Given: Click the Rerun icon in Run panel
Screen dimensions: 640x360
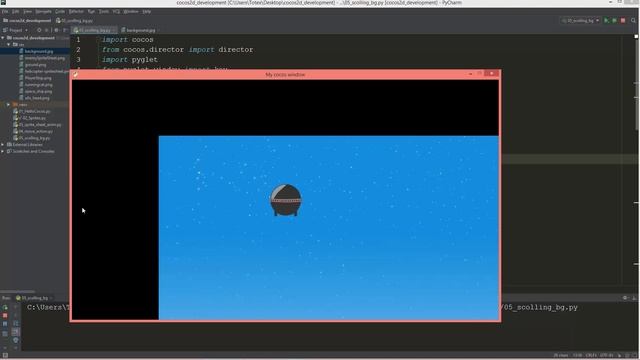Looking at the screenshot, I should [5, 307].
